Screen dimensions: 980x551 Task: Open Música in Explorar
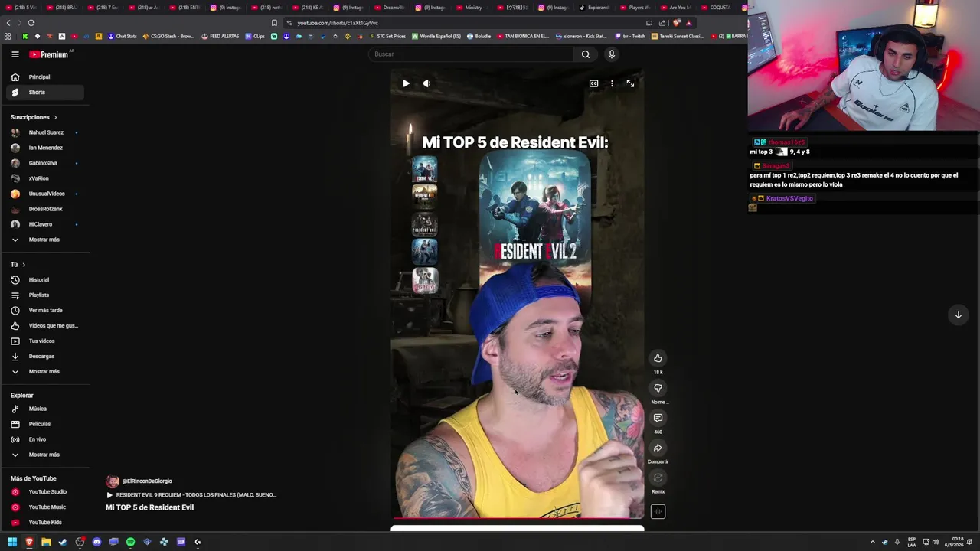tap(45, 409)
